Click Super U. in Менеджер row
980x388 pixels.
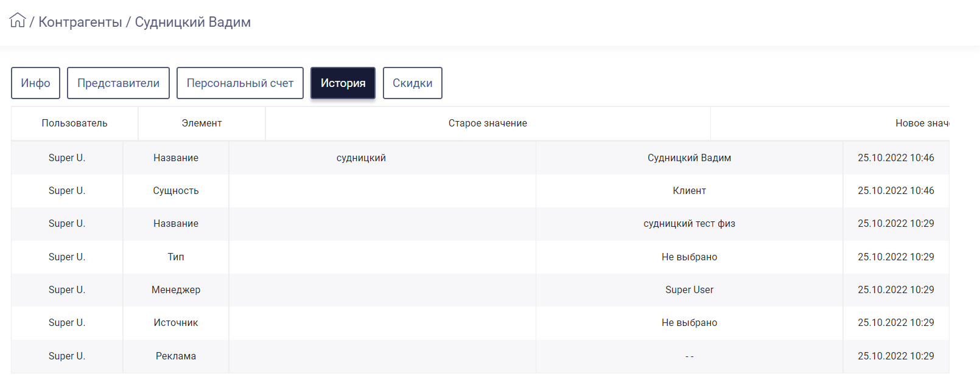coord(67,289)
